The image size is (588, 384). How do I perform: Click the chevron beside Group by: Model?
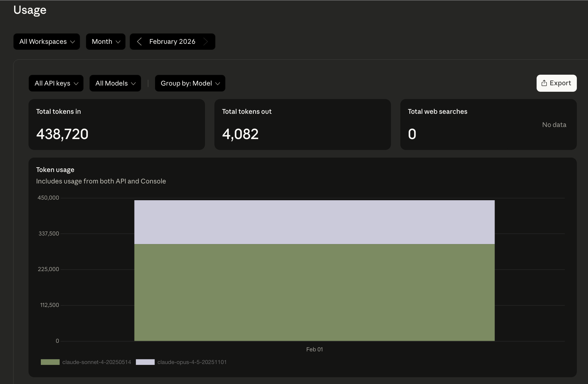coord(218,83)
